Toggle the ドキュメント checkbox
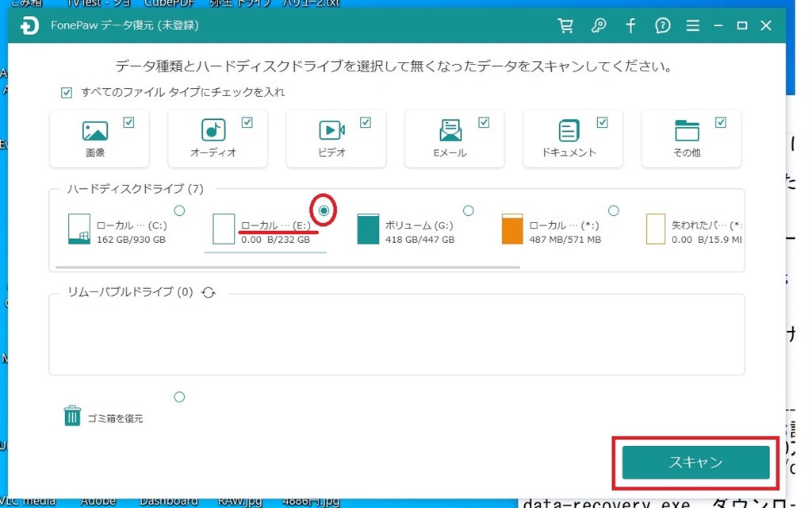The height and width of the screenshot is (508, 812). [x=603, y=122]
